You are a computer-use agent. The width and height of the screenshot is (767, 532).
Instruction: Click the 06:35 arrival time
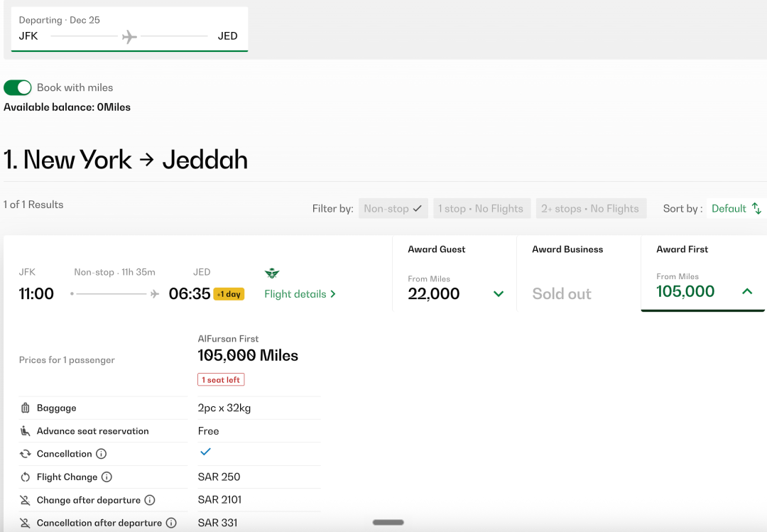[190, 293]
